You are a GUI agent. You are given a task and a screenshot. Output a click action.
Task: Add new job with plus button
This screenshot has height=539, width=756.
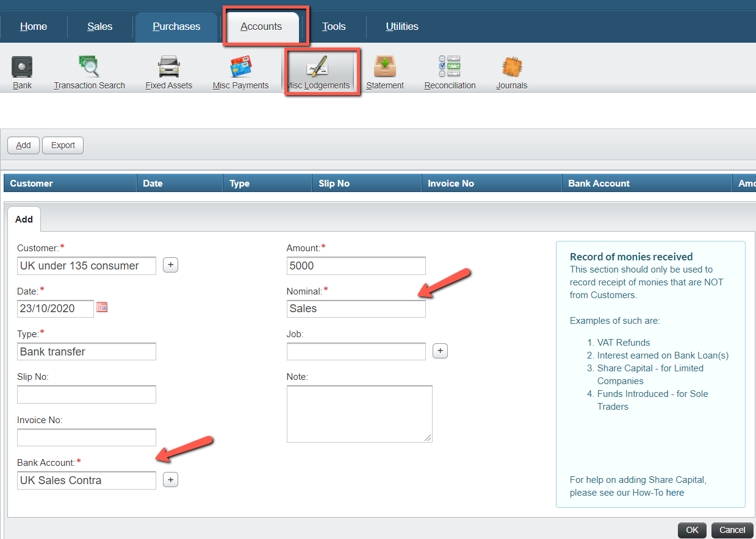pyautogui.click(x=440, y=351)
